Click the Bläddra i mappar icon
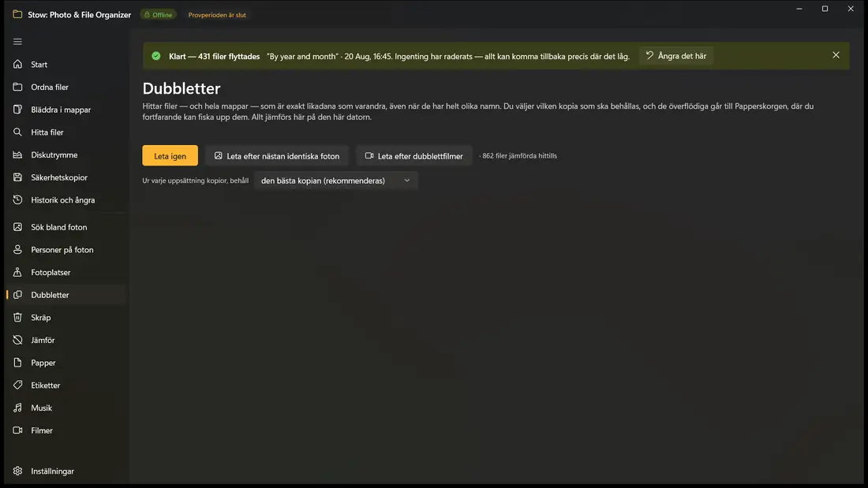 (x=17, y=110)
